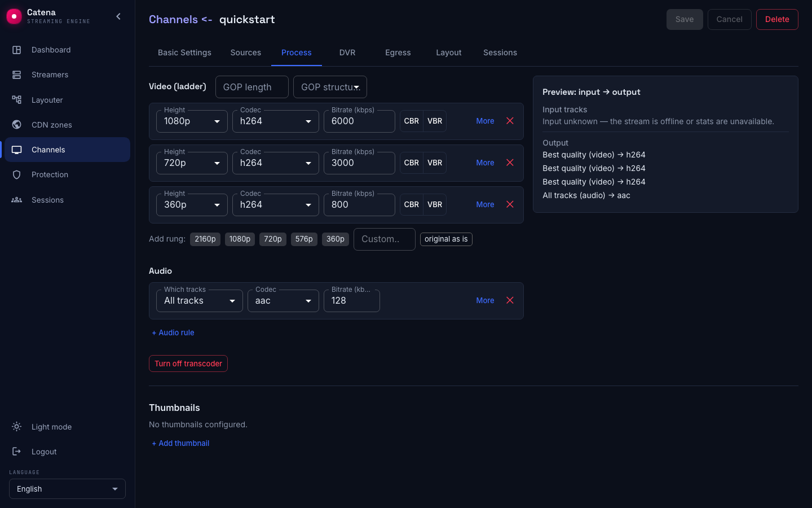Select CBR for the 720p rung
The height and width of the screenshot is (508, 812).
412,163
